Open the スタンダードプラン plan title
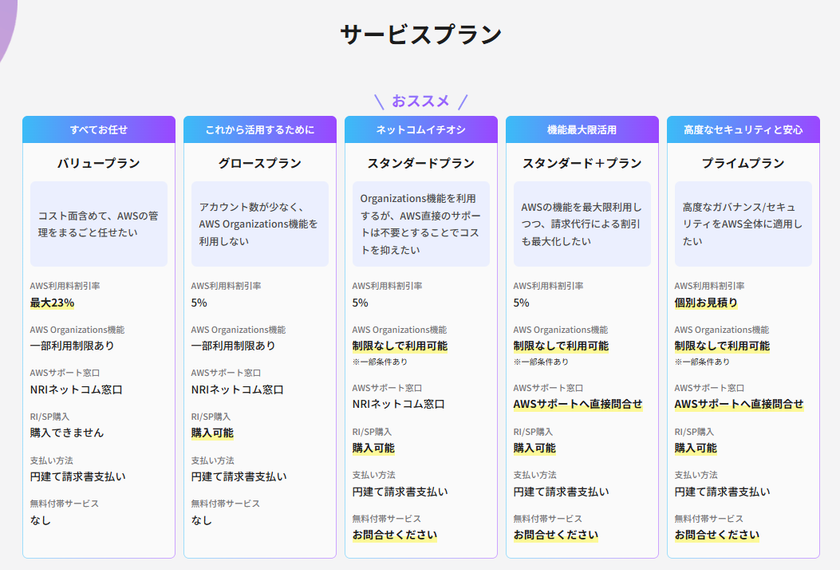The width and height of the screenshot is (840, 570). [420, 163]
